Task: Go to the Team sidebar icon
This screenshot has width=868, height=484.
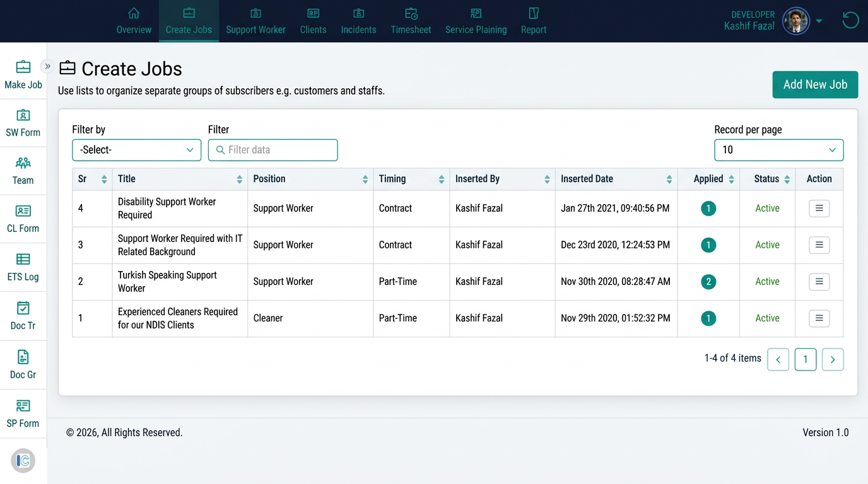Action: [x=23, y=171]
